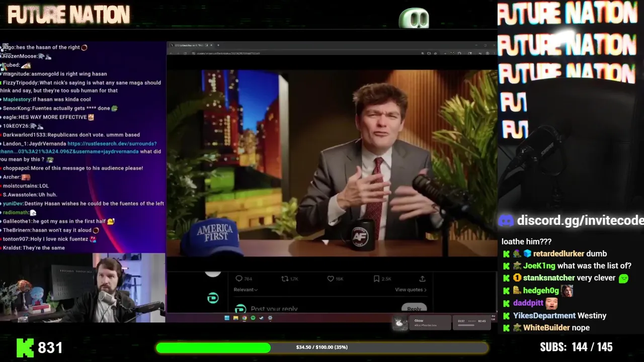The width and height of the screenshot is (644, 362).
Task: Click the Glow song title in media widget
Action: 419,320
